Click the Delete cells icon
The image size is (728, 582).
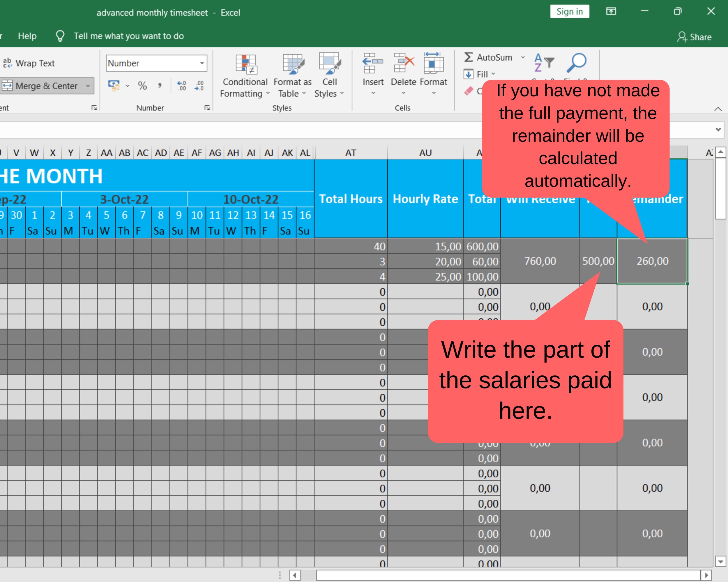coord(404,63)
